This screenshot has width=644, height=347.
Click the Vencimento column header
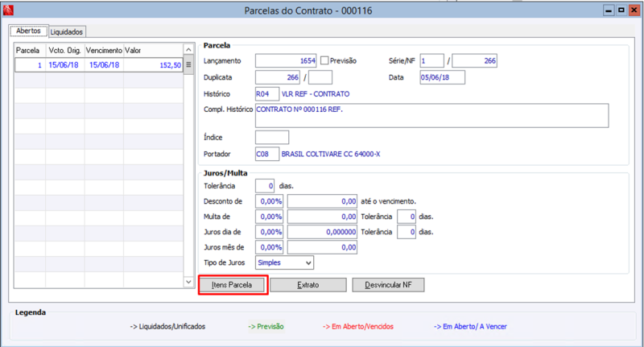pyautogui.click(x=104, y=51)
